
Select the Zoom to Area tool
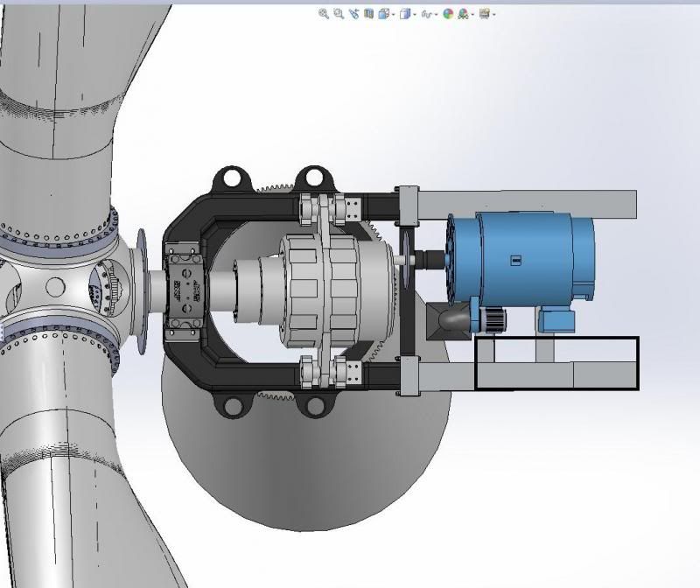338,14
